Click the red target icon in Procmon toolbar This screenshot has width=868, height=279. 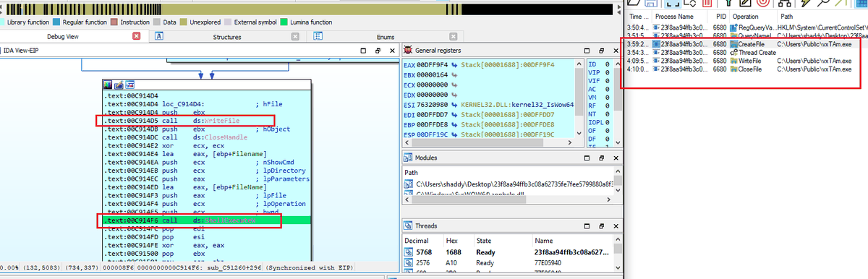tap(762, 4)
